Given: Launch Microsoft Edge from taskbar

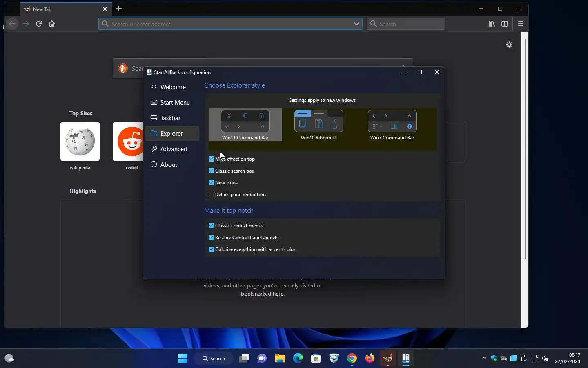Looking at the screenshot, I should tap(298, 359).
